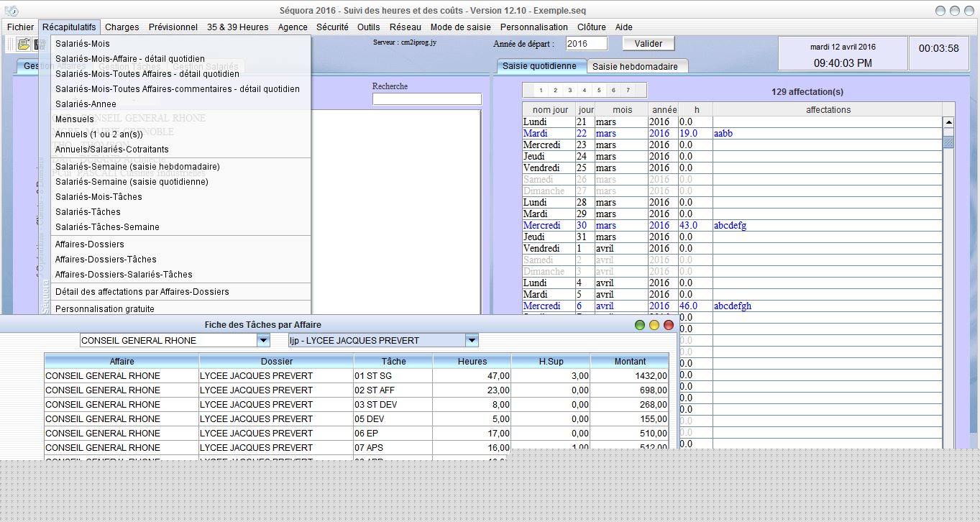Click the Recherche search field
This screenshot has width=980, height=522.
pos(426,99)
